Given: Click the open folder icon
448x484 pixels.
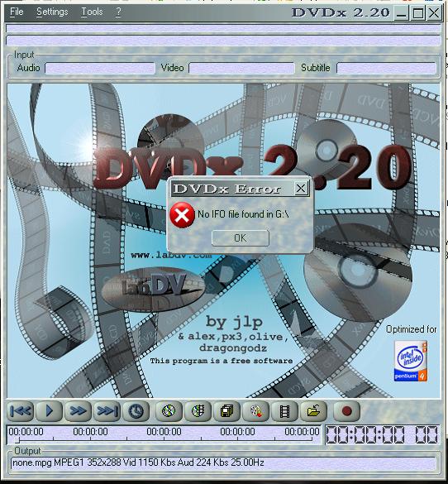Looking at the screenshot, I should pos(313,411).
